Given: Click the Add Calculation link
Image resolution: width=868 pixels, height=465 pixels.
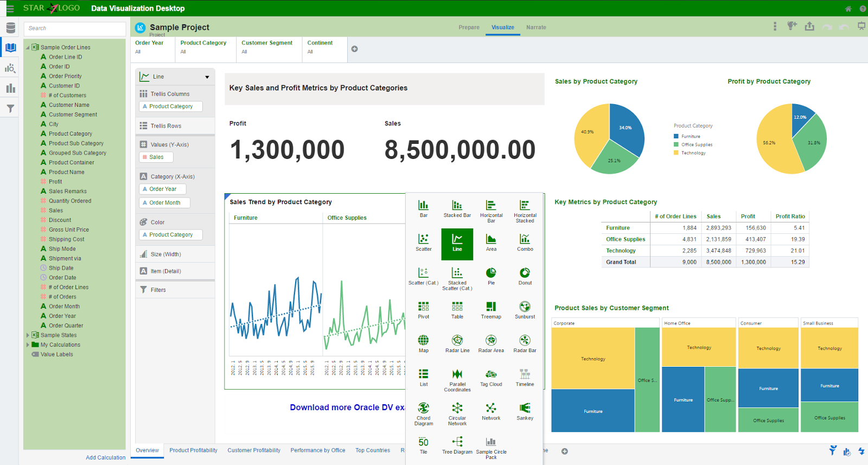Looking at the screenshot, I should 105,457.
